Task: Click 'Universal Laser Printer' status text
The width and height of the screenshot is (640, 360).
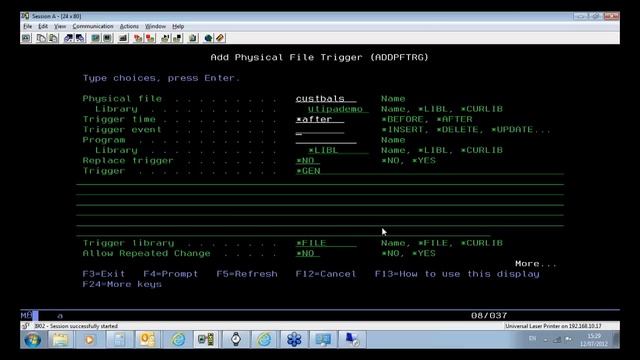Action: tap(553, 326)
